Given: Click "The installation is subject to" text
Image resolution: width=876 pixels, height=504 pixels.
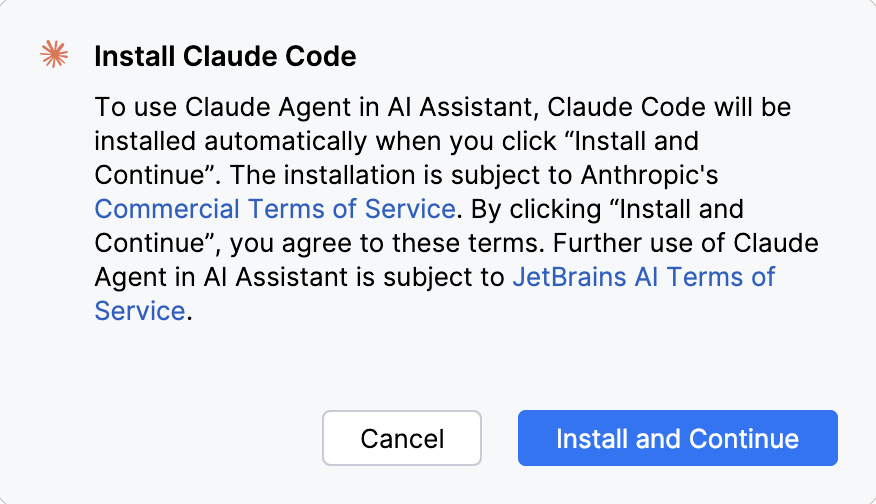Looking at the screenshot, I should coord(405,175).
